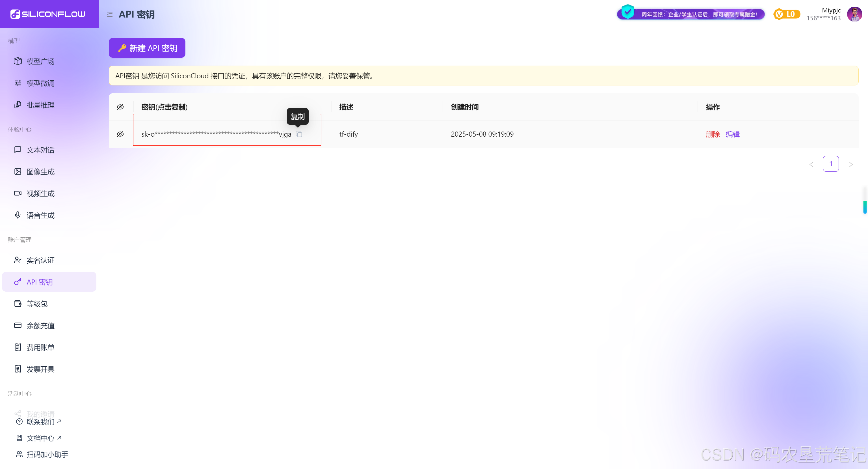868x469 pixels.
Task: Open the user avatar menu
Action: [x=854, y=14]
